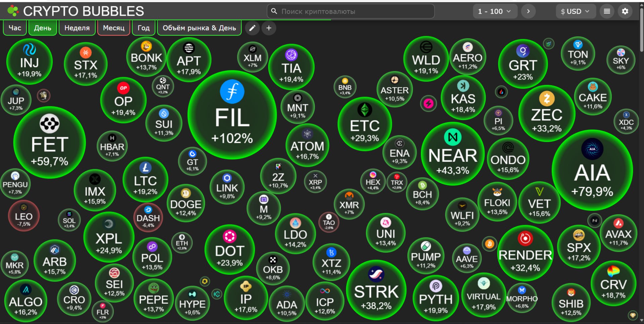Click the vertical page scrollbar
644x324 pixels.
[x=641, y=30]
